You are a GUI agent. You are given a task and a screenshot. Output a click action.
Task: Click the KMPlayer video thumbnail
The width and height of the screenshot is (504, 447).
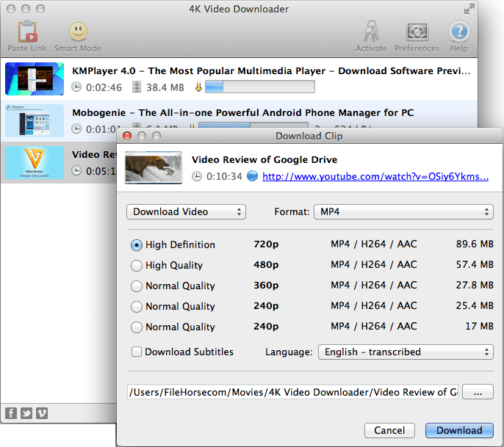(x=35, y=79)
